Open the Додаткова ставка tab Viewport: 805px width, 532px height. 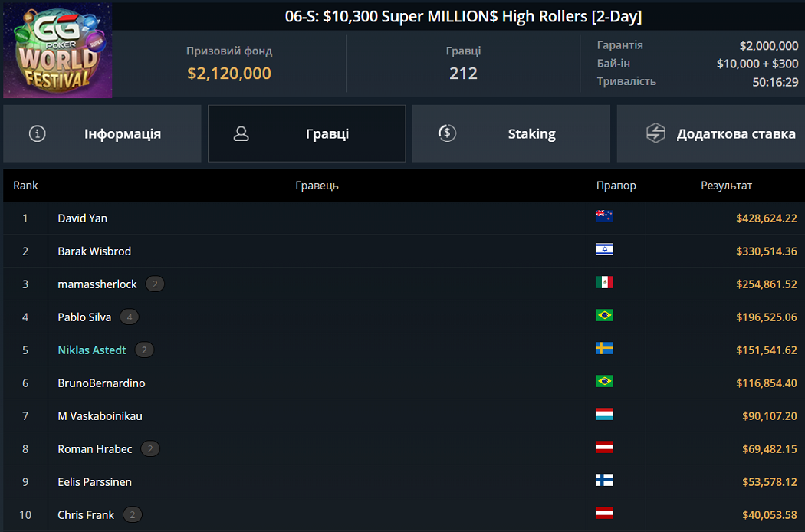click(710, 133)
